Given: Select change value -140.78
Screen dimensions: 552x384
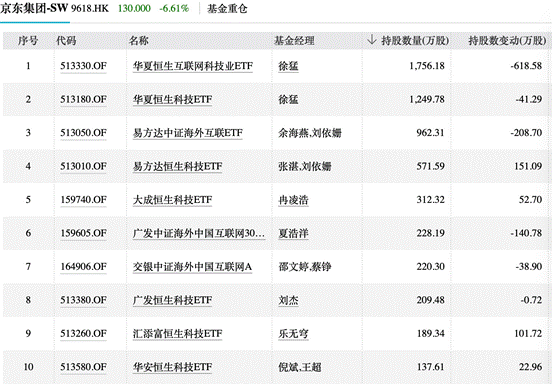Looking at the screenshot, I should point(526,233).
